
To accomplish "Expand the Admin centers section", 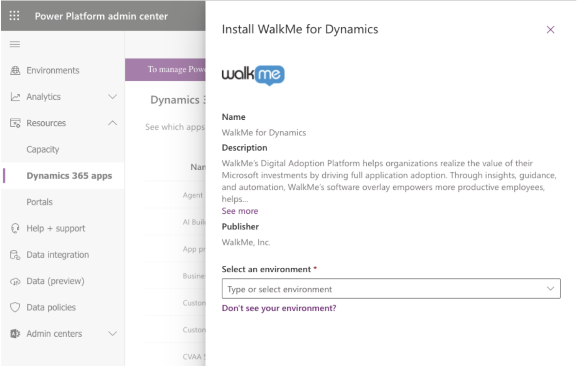I will (113, 333).
